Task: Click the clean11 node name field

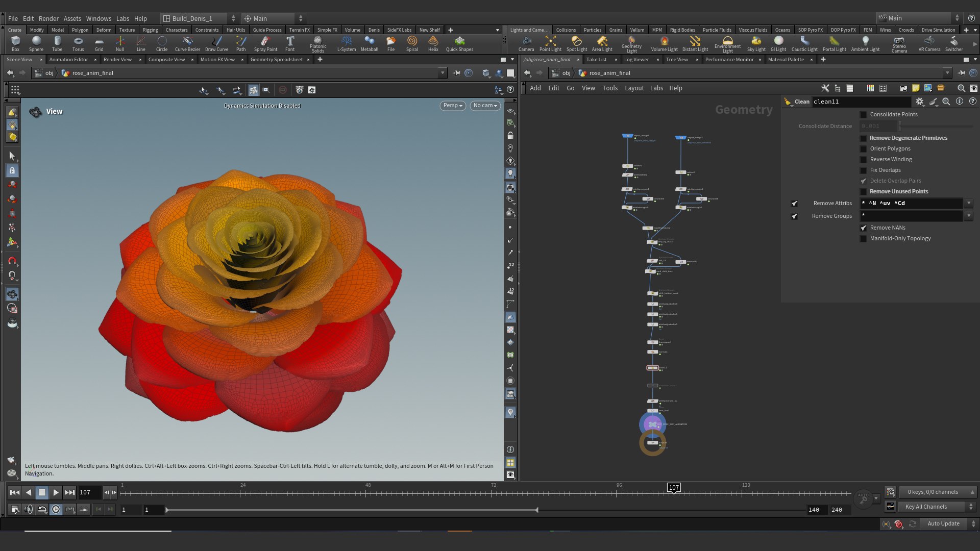Action: [861, 102]
